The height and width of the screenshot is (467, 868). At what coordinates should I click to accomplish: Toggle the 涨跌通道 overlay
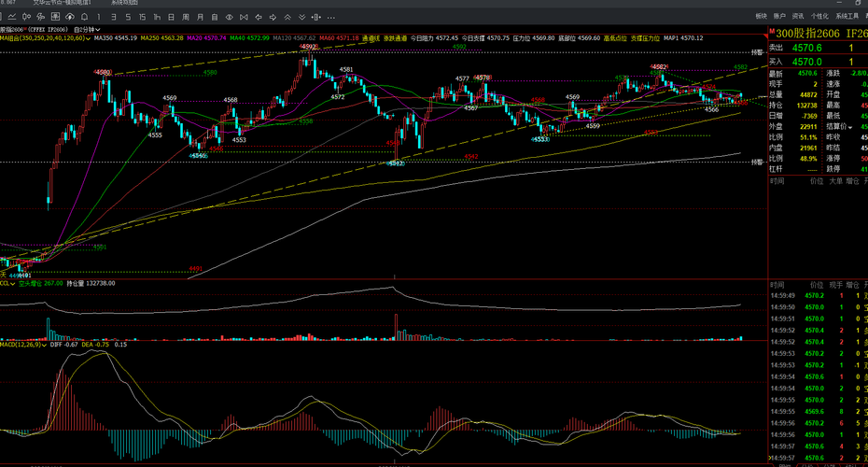(x=395, y=38)
